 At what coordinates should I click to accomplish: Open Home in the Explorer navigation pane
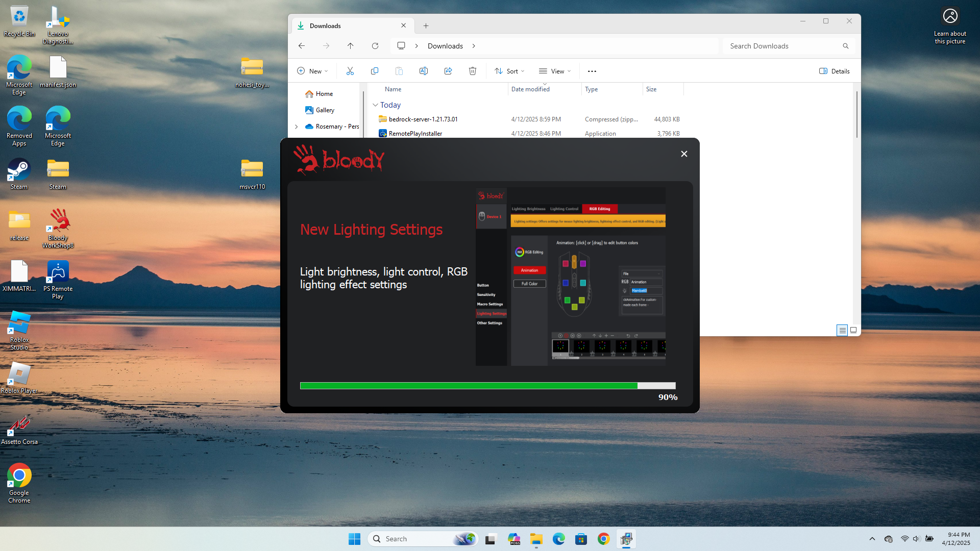324,94
